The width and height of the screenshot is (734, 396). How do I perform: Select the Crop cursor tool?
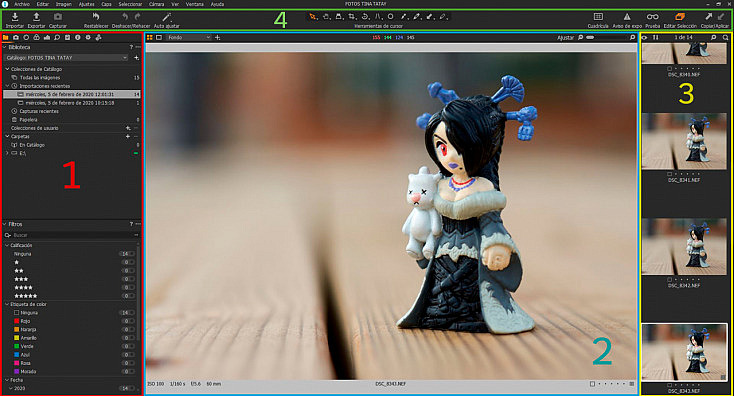352,17
